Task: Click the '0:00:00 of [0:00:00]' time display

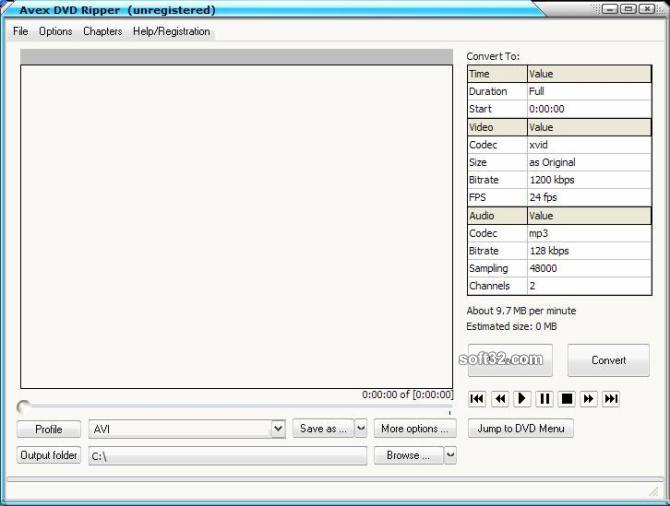Action: click(408, 394)
